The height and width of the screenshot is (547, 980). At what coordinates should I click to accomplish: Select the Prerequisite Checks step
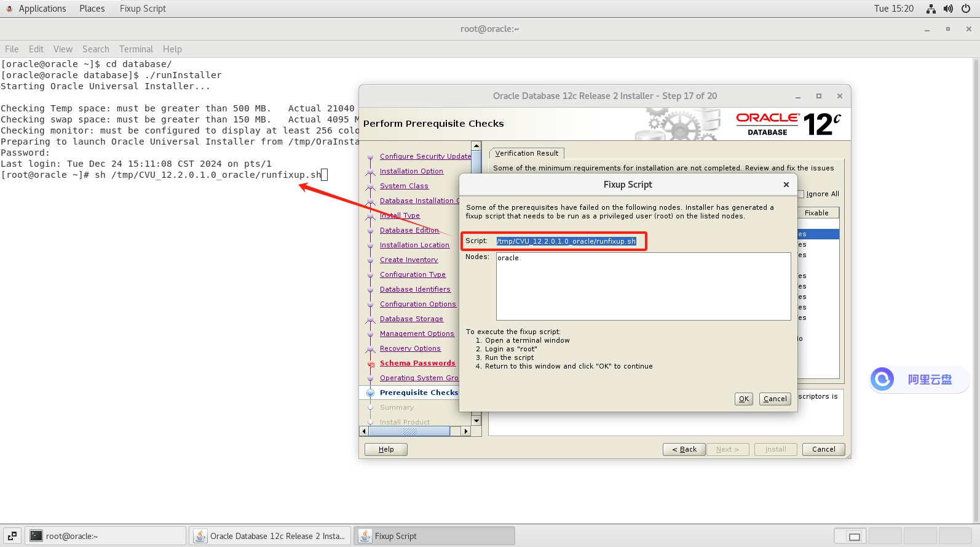419,393
